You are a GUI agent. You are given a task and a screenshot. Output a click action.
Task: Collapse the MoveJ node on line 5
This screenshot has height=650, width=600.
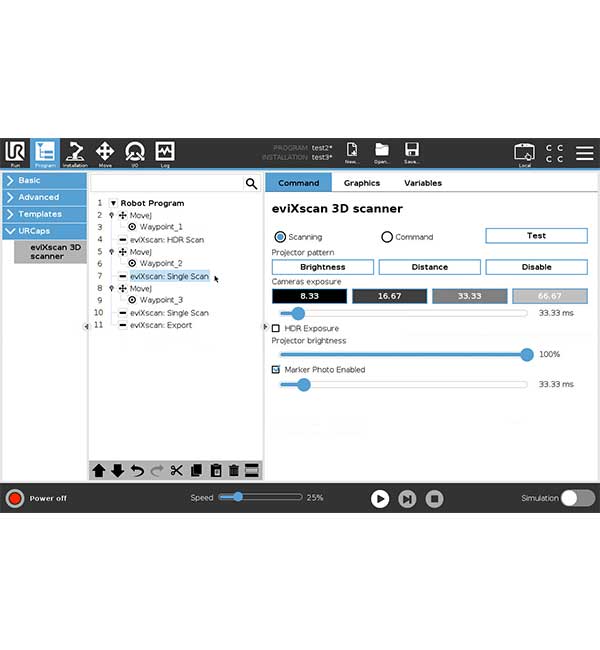point(111,252)
